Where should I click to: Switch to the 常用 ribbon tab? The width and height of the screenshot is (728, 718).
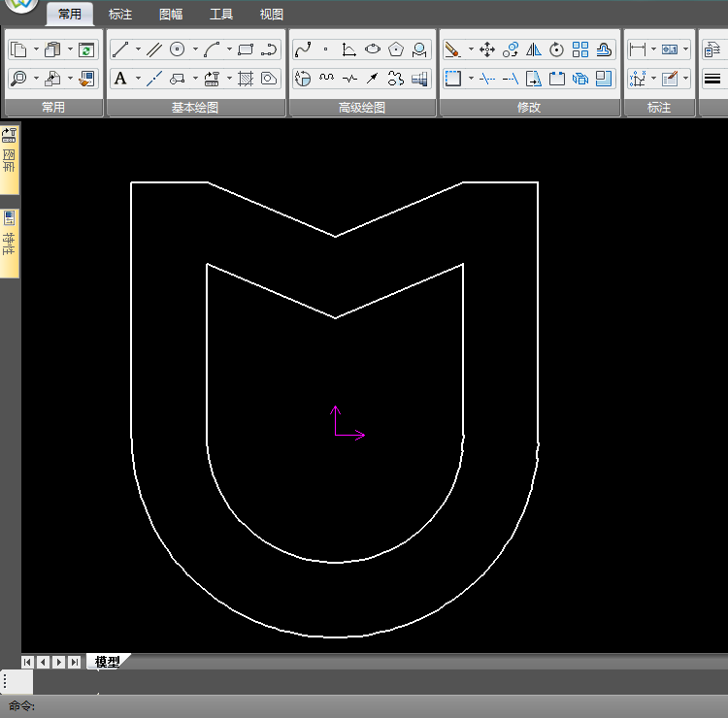click(x=70, y=14)
